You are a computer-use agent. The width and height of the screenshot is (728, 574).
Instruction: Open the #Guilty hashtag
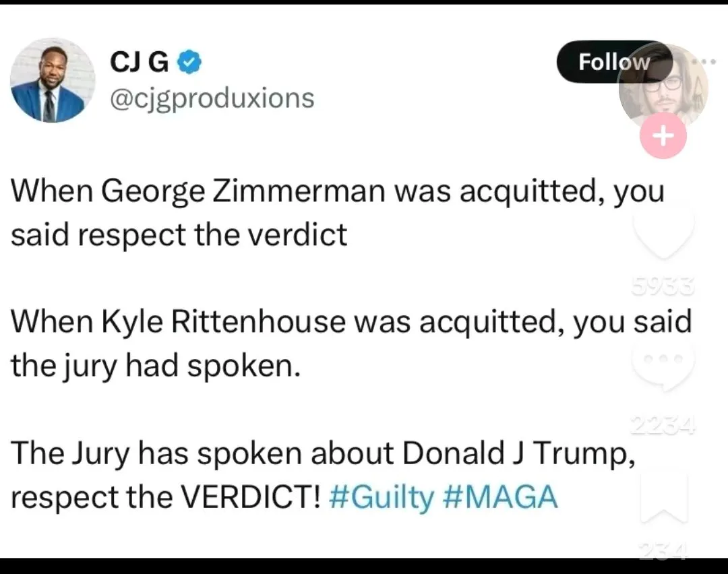click(382, 498)
